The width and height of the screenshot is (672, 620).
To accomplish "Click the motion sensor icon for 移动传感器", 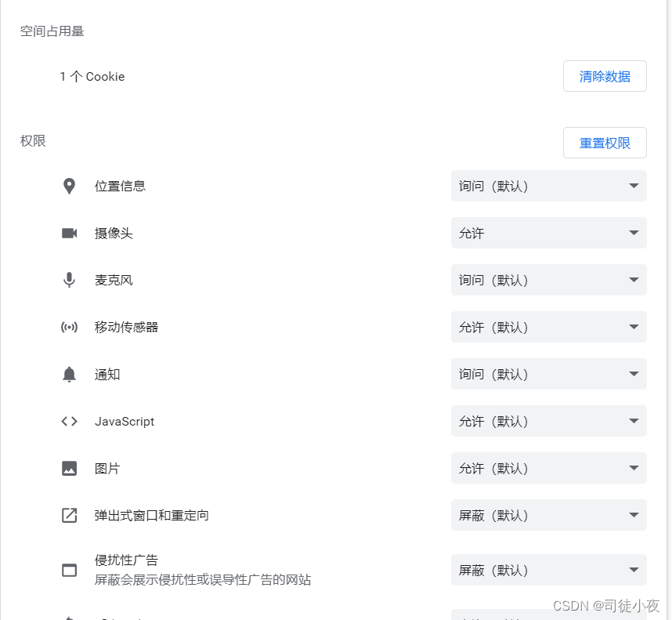I will [x=69, y=327].
